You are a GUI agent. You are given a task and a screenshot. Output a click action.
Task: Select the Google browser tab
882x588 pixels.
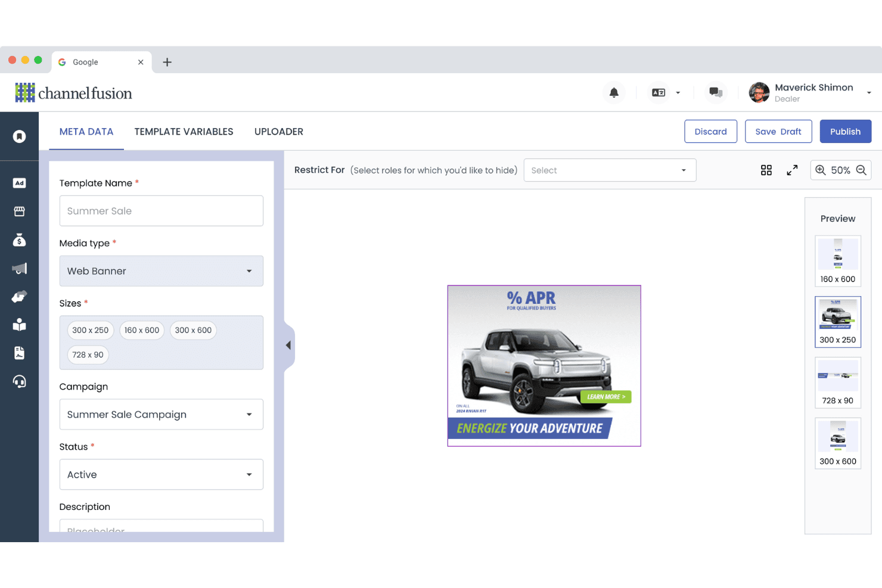(101, 62)
